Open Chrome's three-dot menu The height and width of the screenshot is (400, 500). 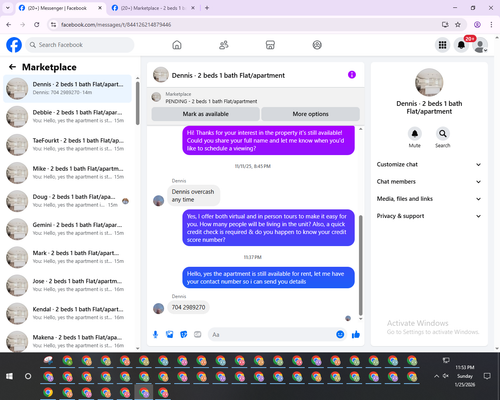click(491, 25)
